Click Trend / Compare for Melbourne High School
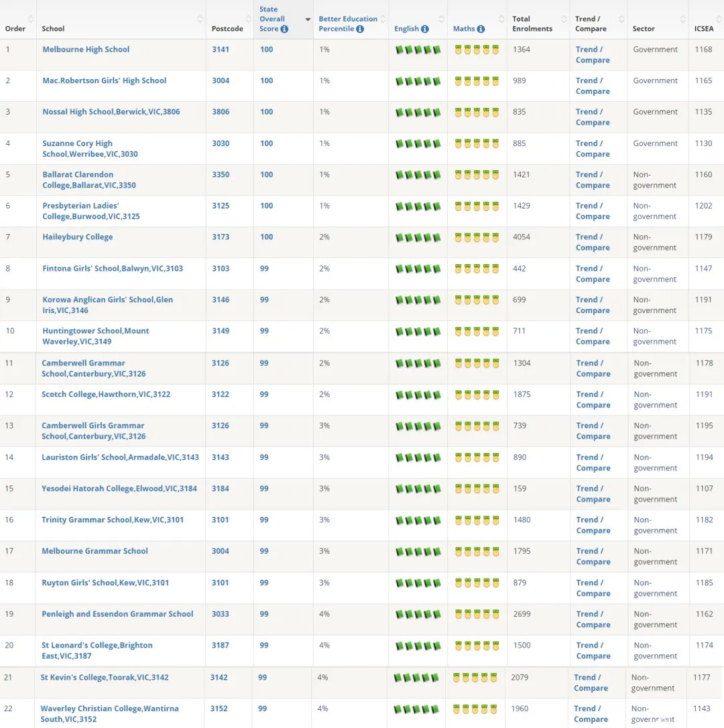This screenshot has width=724, height=728. coord(593,55)
